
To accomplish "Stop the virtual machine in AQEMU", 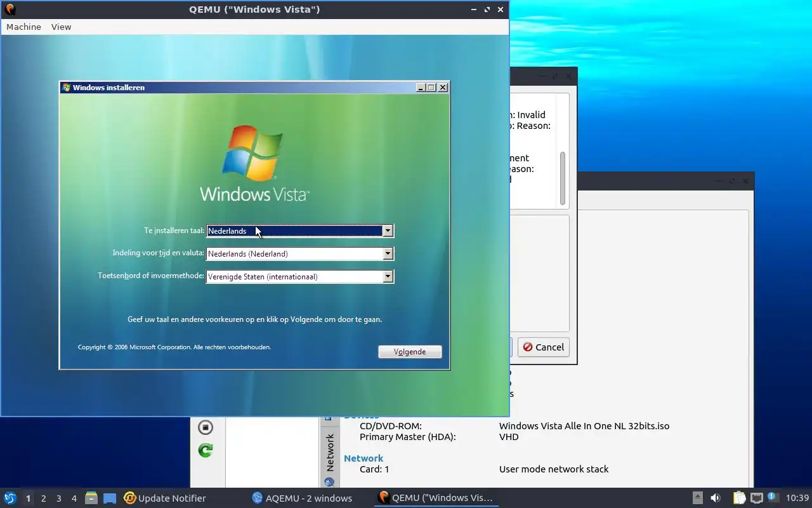I will pyautogui.click(x=205, y=427).
